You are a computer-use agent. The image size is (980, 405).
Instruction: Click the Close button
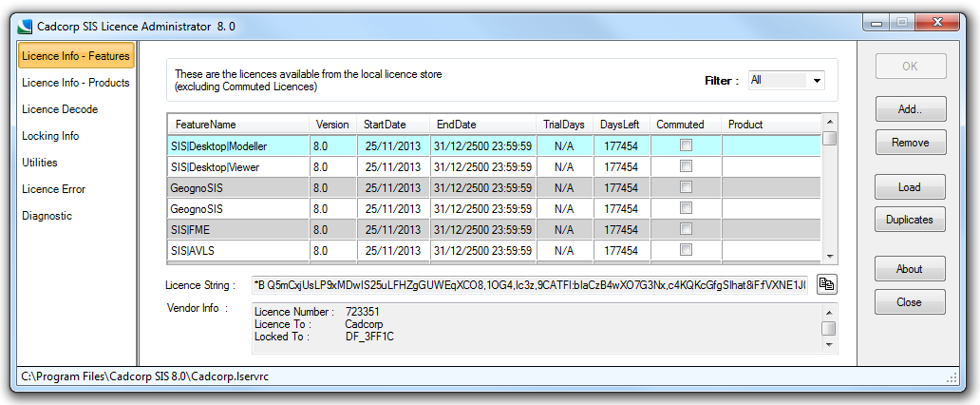click(x=910, y=301)
